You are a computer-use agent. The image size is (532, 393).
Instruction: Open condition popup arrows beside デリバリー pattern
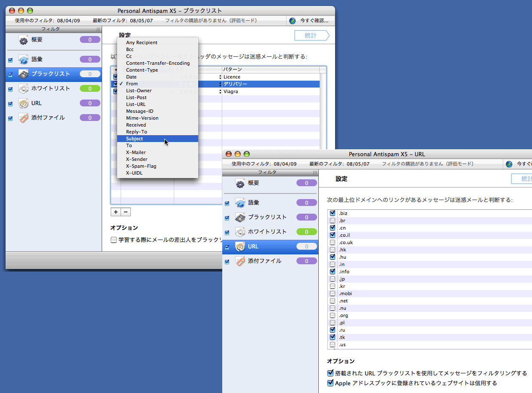(221, 84)
